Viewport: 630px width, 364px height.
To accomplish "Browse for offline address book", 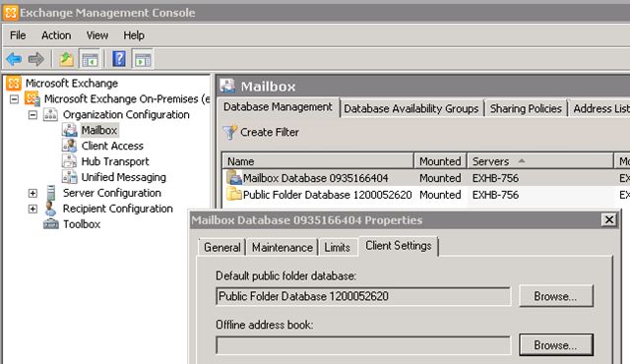I will (x=555, y=345).
